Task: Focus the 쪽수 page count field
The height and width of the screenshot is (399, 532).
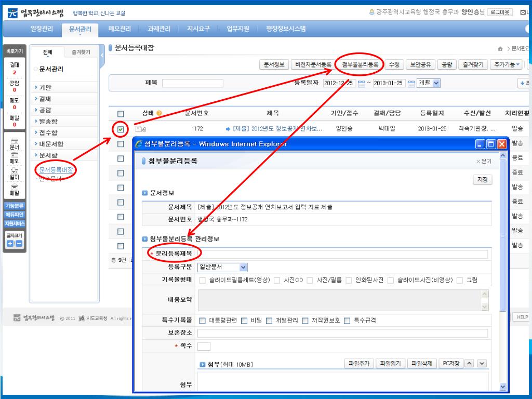Action: click(204, 347)
